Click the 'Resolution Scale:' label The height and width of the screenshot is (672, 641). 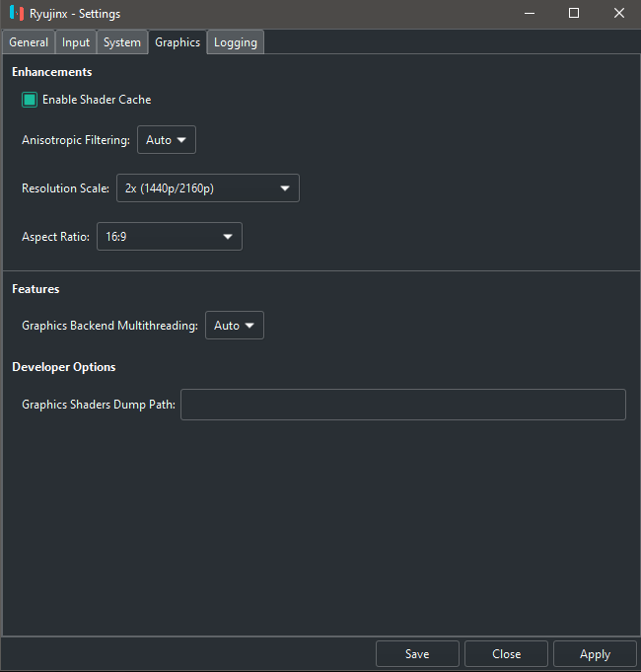65,188
